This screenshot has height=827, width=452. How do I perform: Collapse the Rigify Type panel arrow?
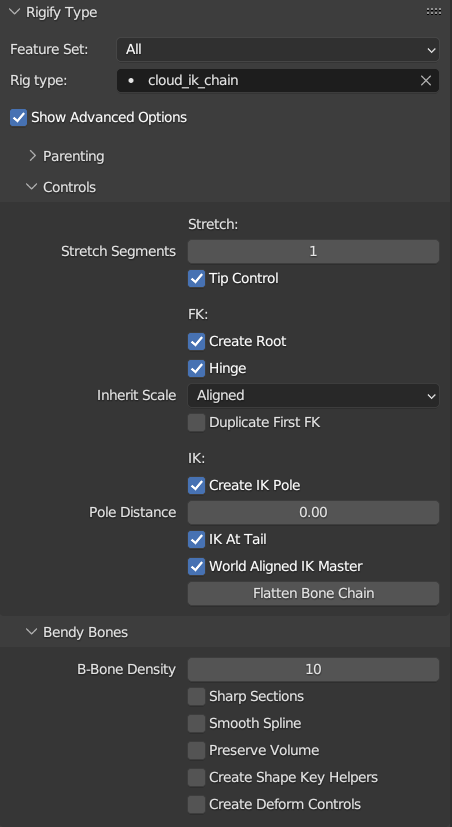tap(15, 12)
